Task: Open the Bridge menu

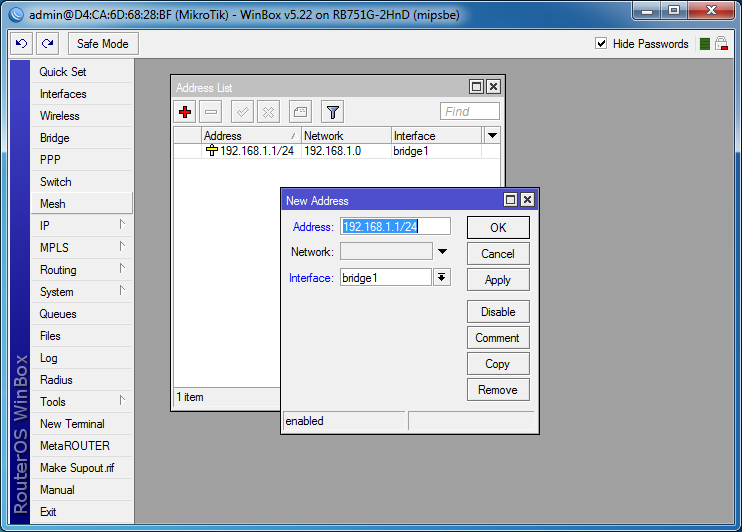Action: [x=81, y=138]
